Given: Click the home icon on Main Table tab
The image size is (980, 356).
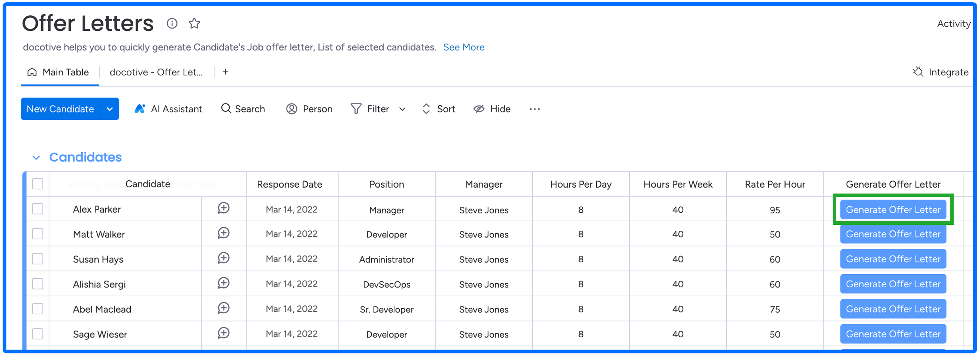Looking at the screenshot, I should (x=32, y=72).
